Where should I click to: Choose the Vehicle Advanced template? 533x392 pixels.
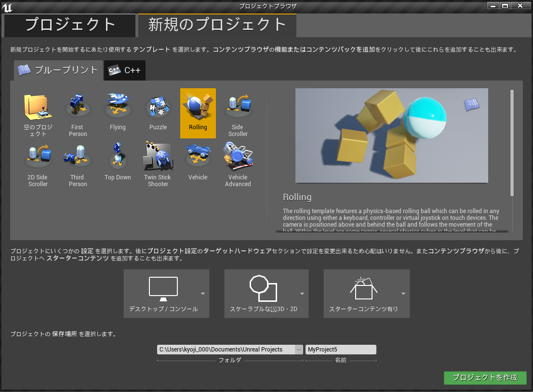point(238,157)
